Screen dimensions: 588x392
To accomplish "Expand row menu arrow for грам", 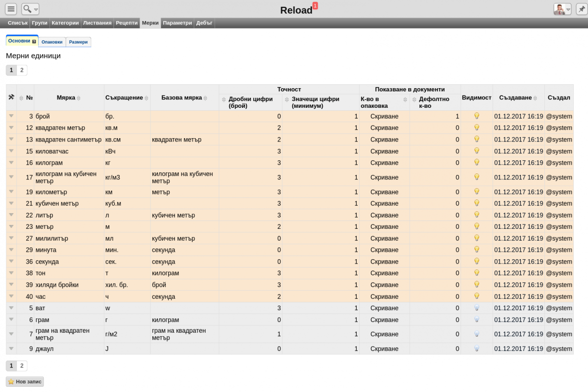I will [11, 319].
